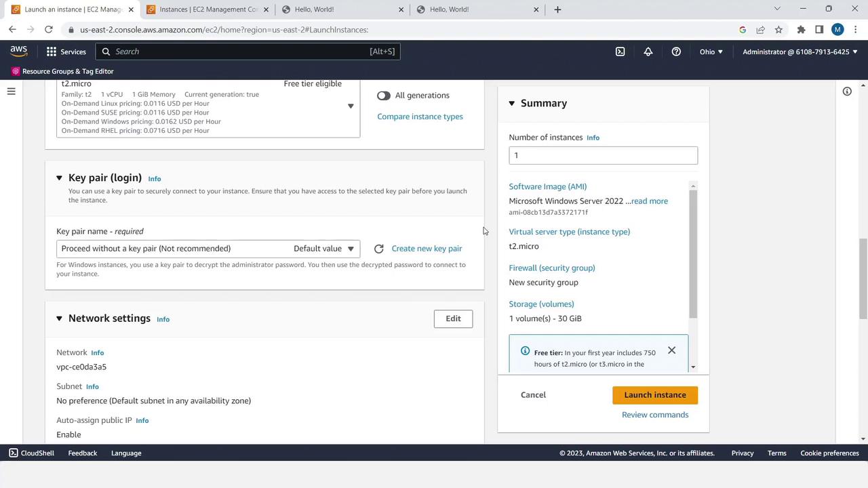Open the Key pair name dropdown

208,249
